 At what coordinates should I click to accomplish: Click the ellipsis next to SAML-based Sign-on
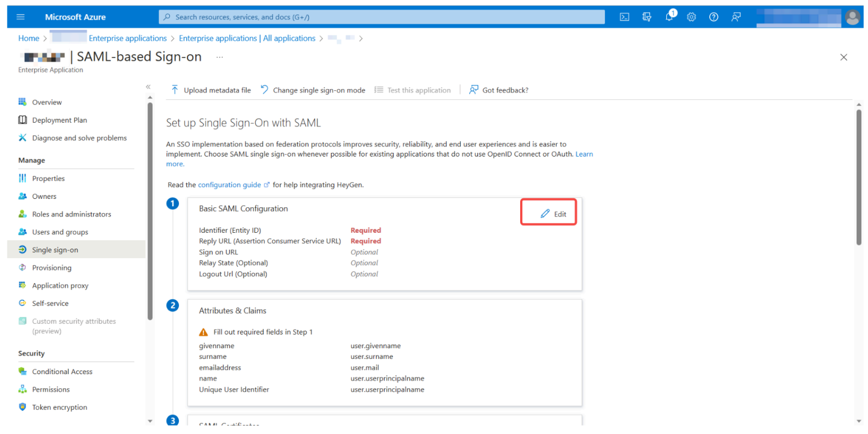[x=219, y=57]
